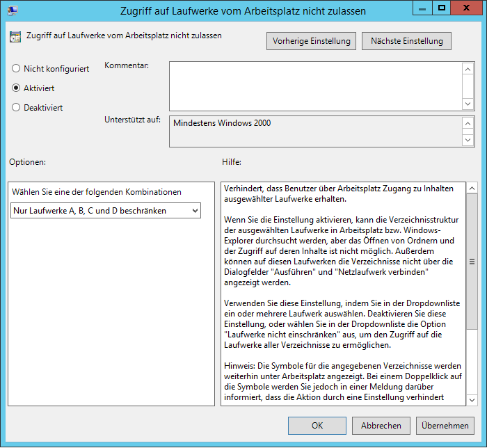Click the help paragraph starting 'Verwenden Sie diese Einstellung'
This screenshot has height=448, width=487.
coord(342,324)
